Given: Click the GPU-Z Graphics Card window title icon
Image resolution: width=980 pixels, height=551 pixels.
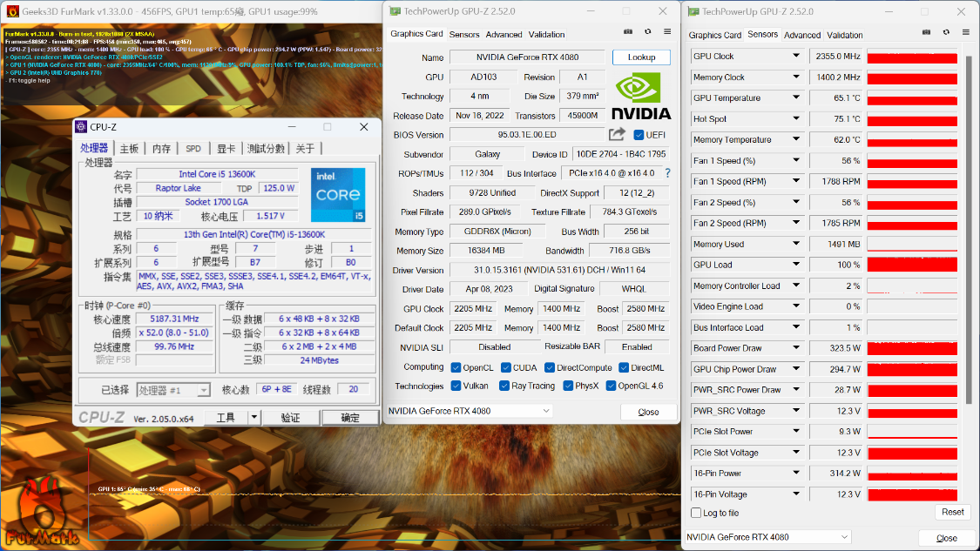Looking at the screenshot, I should [x=395, y=11].
